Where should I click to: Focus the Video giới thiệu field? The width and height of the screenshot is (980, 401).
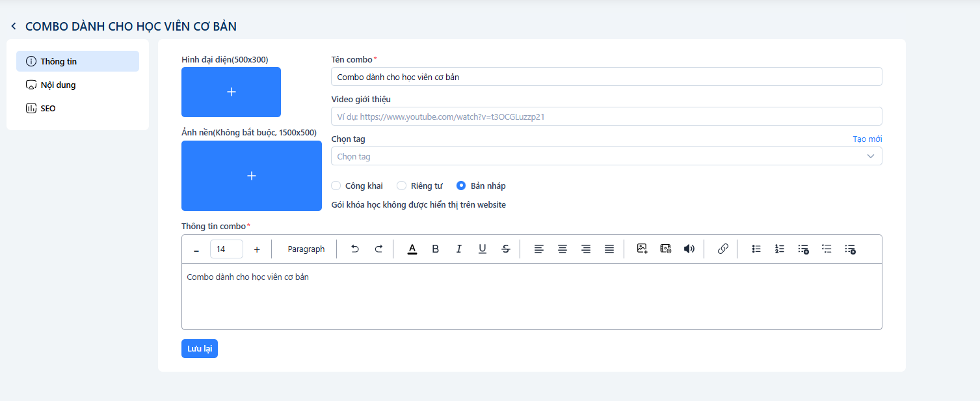pyautogui.click(x=606, y=117)
